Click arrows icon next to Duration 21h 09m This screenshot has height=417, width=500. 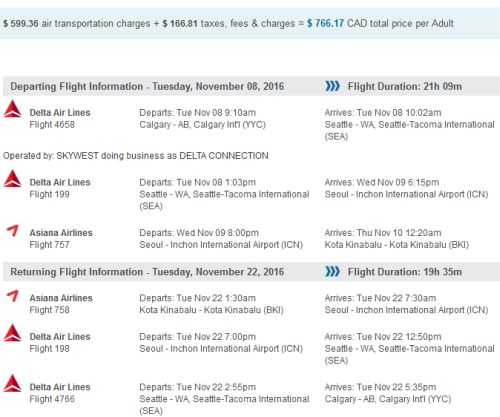[x=332, y=86]
